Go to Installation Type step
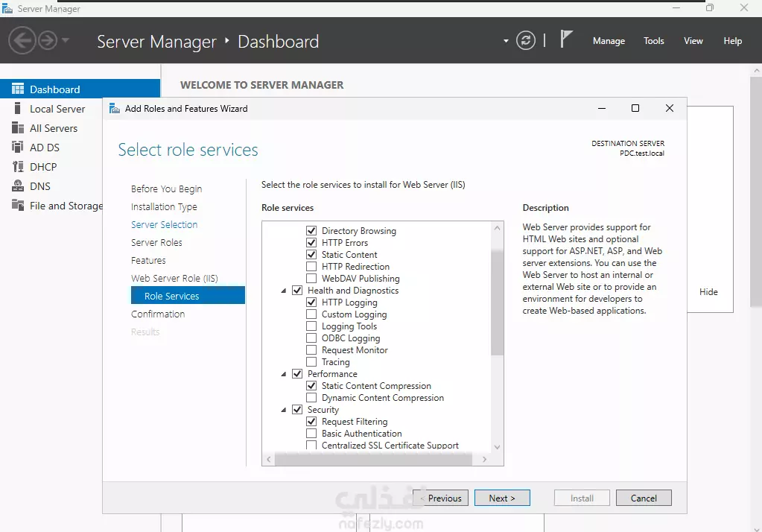Viewport: 762px width, 532px height. [164, 206]
